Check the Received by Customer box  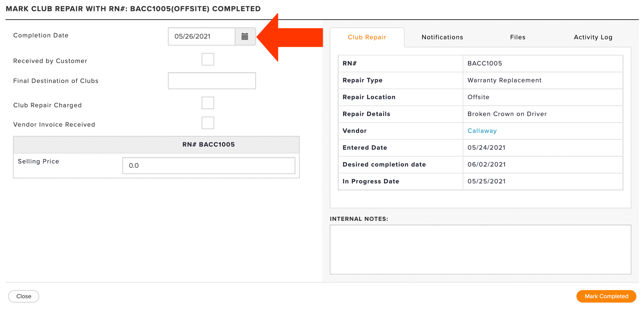coord(208,59)
